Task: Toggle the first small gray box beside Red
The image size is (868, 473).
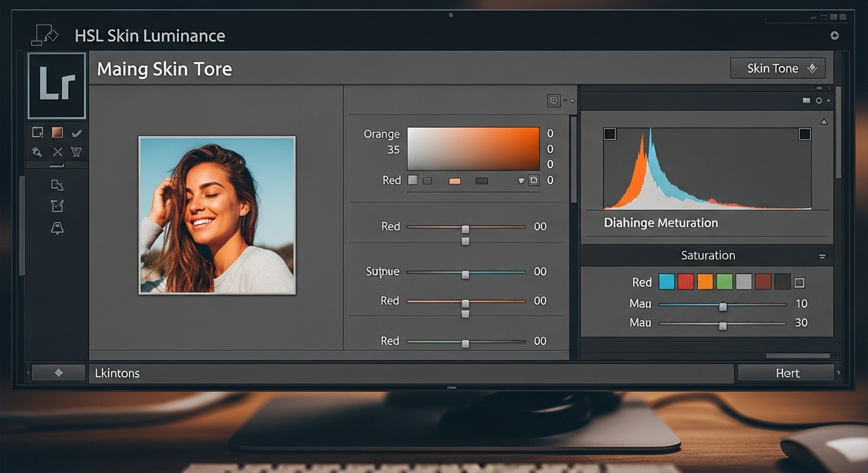Action: pyautogui.click(x=413, y=180)
